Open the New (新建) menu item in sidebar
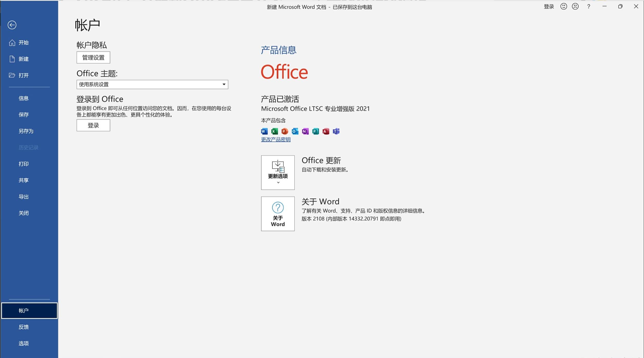This screenshot has height=358, width=644. [23, 59]
